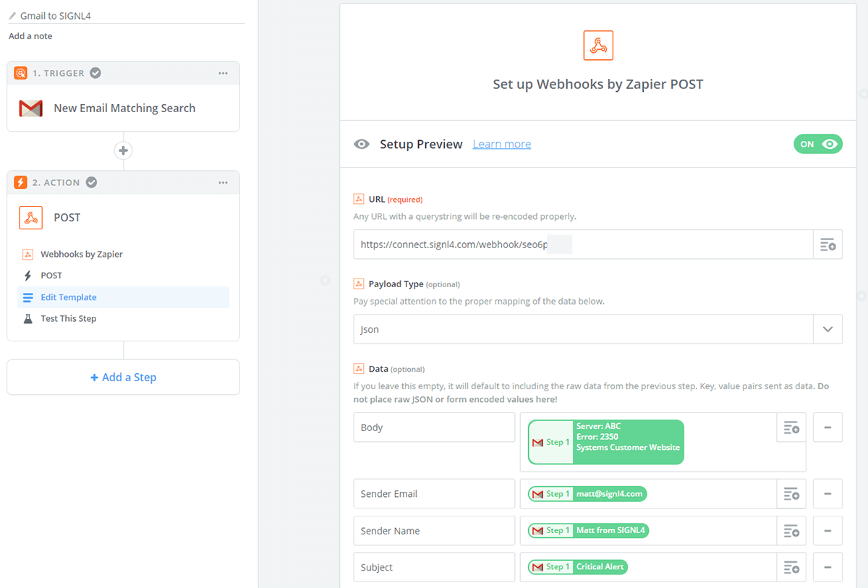
Task: Click the lightning icon next to 2. ACTION
Action: coord(20,182)
